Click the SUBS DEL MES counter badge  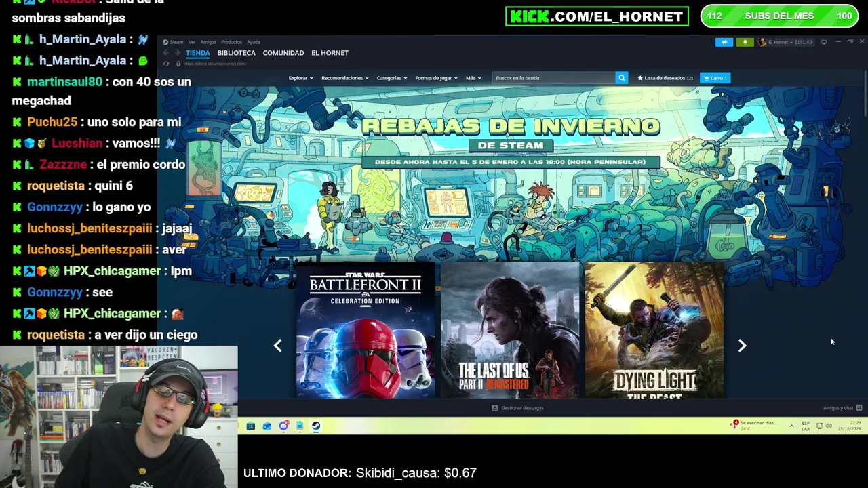pyautogui.click(x=779, y=16)
